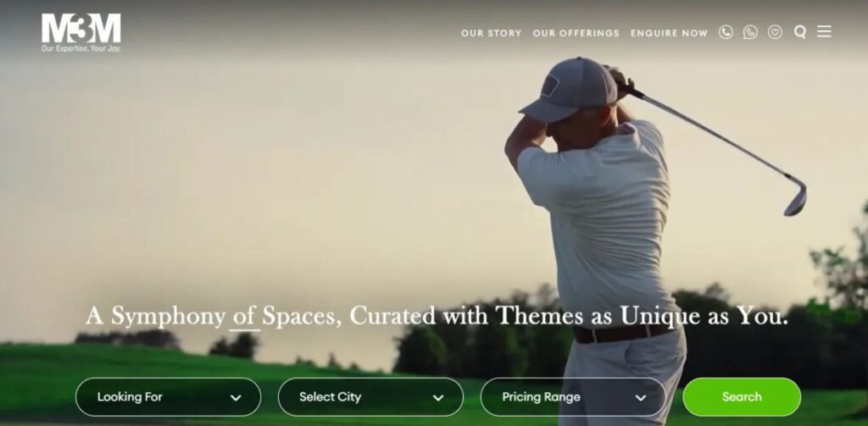The image size is (868, 426).
Task: Open the hamburger menu
Action: 824,31
